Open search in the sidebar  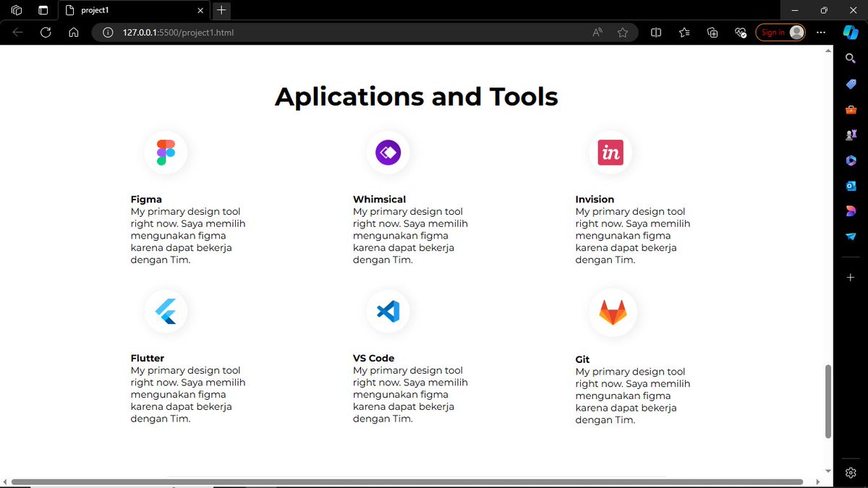coord(850,59)
